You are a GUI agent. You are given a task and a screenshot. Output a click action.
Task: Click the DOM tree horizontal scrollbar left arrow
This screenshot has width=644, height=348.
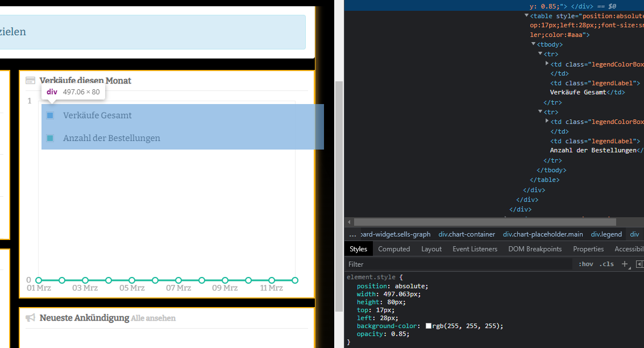point(349,222)
